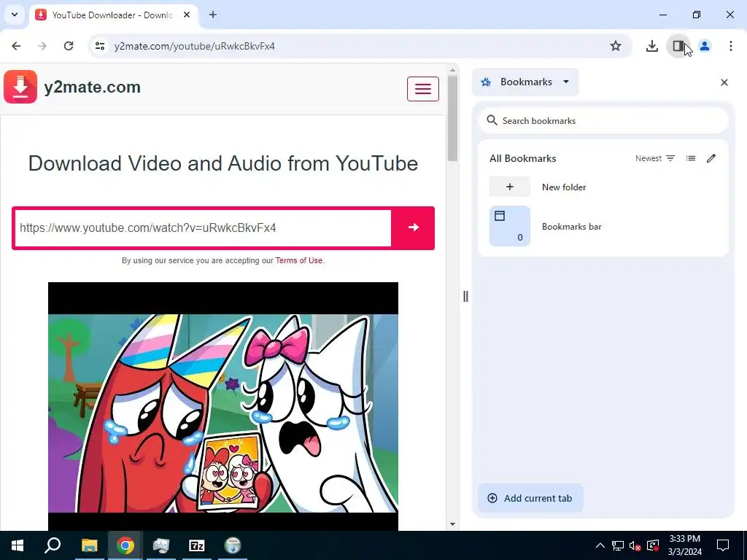747x560 pixels.
Task: Click the network tray icon
Action: [618, 545]
